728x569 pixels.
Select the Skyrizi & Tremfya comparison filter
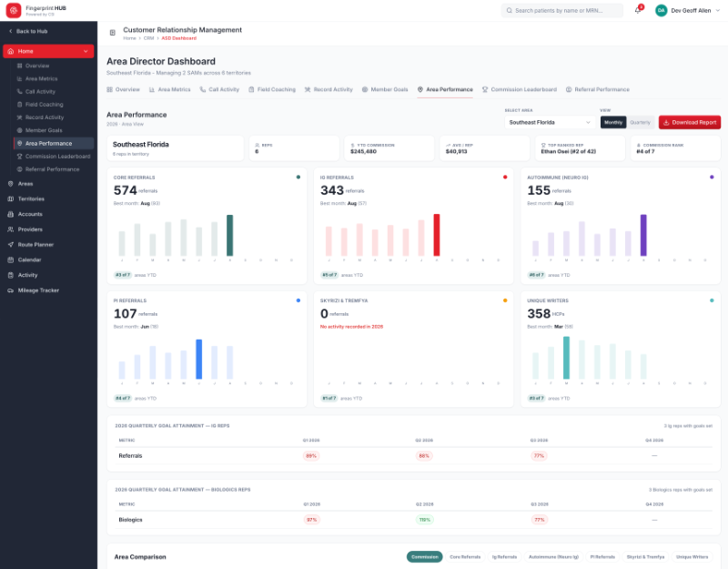tap(645, 557)
